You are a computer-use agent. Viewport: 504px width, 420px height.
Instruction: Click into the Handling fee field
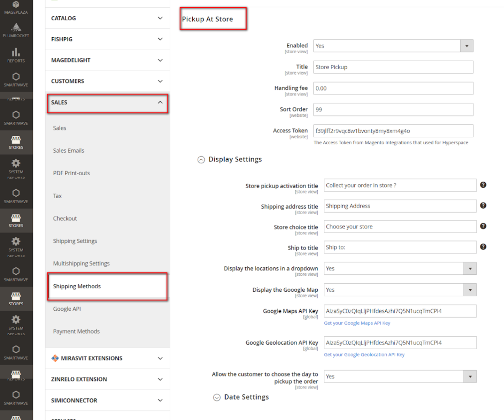click(393, 89)
